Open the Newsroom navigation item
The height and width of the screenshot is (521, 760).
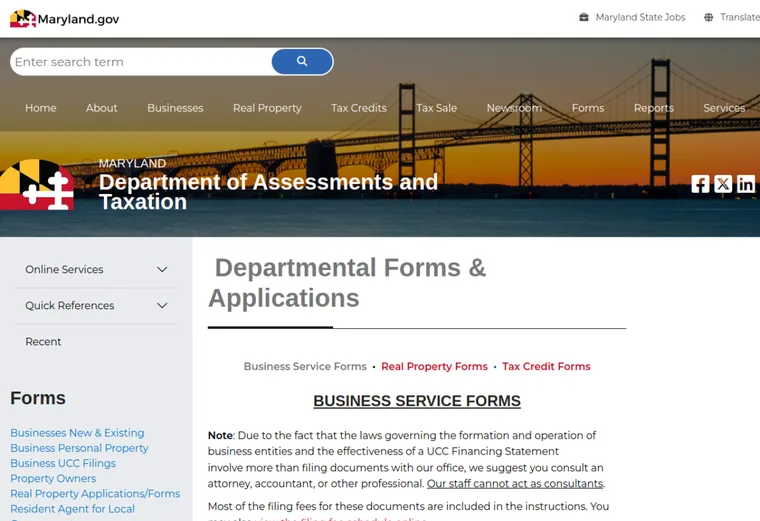click(514, 108)
